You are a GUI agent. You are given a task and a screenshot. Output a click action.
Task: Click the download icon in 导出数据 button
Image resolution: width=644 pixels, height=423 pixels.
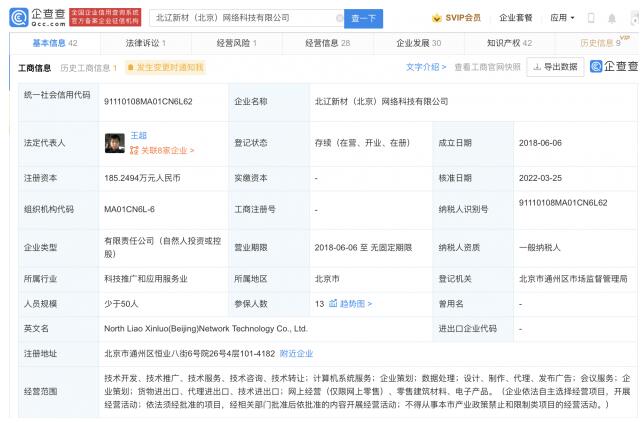point(537,67)
